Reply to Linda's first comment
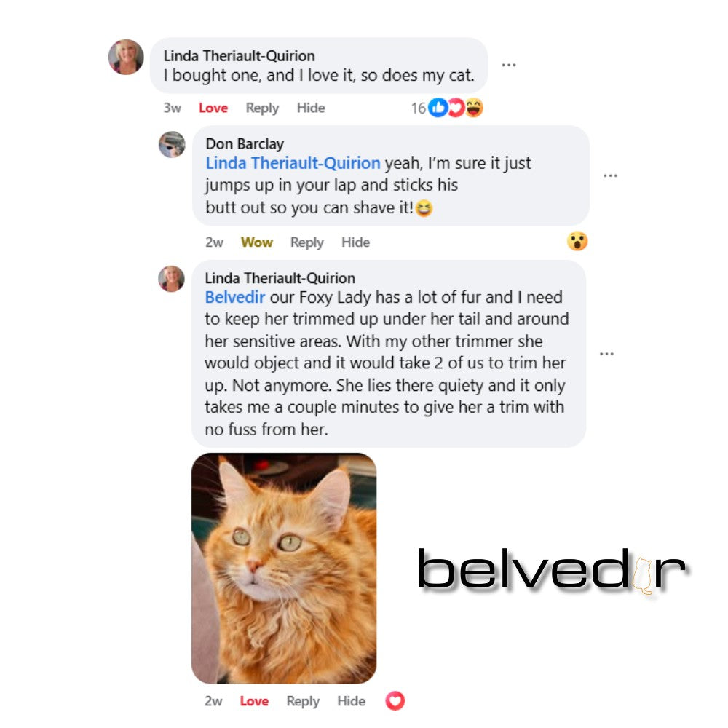 (x=262, y=108)
